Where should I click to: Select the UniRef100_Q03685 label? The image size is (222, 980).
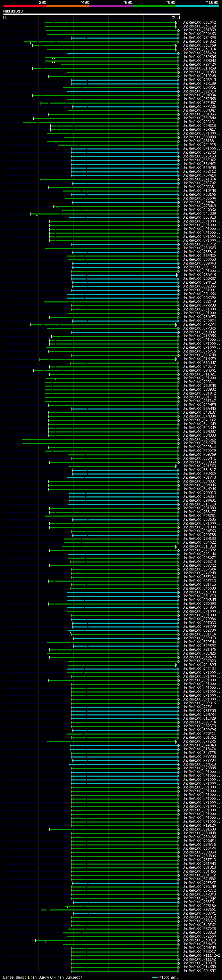tap(199, 520)
